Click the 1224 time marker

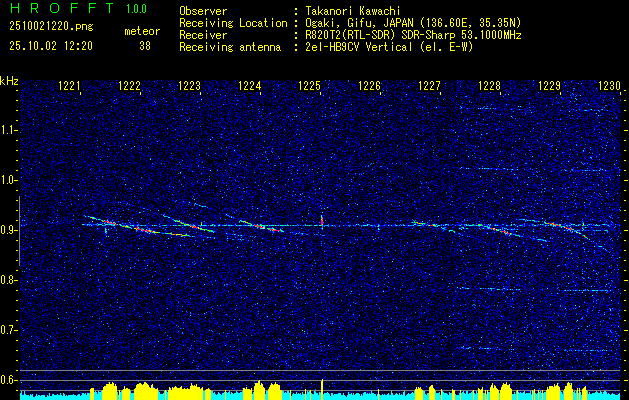(x=250, y=86)
